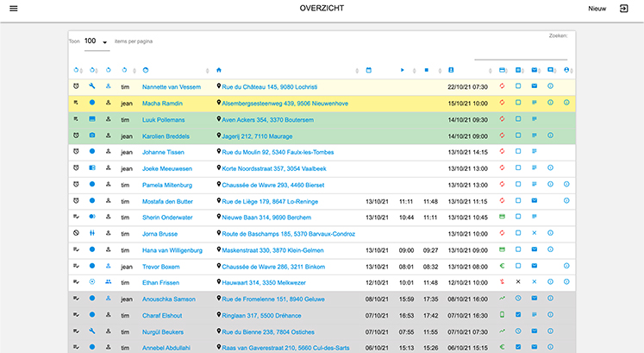
Task: Click the map pin beside Rue du Château address
Action: tap(219, 87)
